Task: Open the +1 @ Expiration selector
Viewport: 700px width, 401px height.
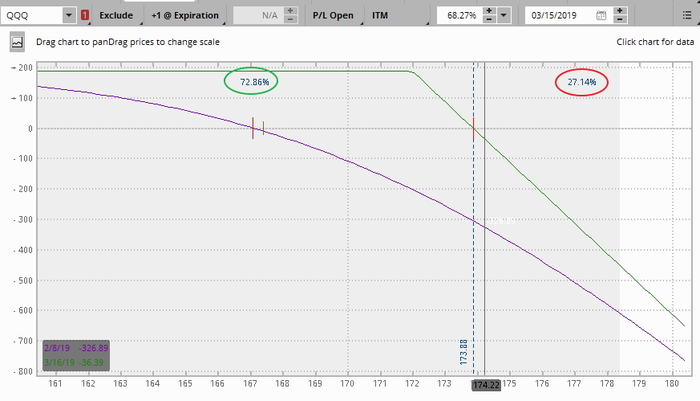Action: (185, 15)
